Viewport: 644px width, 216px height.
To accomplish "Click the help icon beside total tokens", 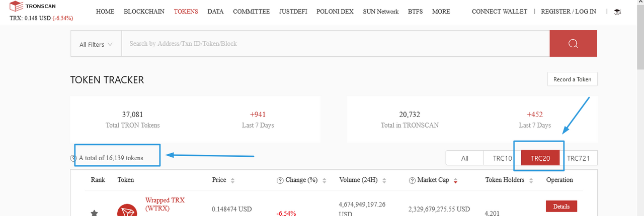I will coord(73,158).
